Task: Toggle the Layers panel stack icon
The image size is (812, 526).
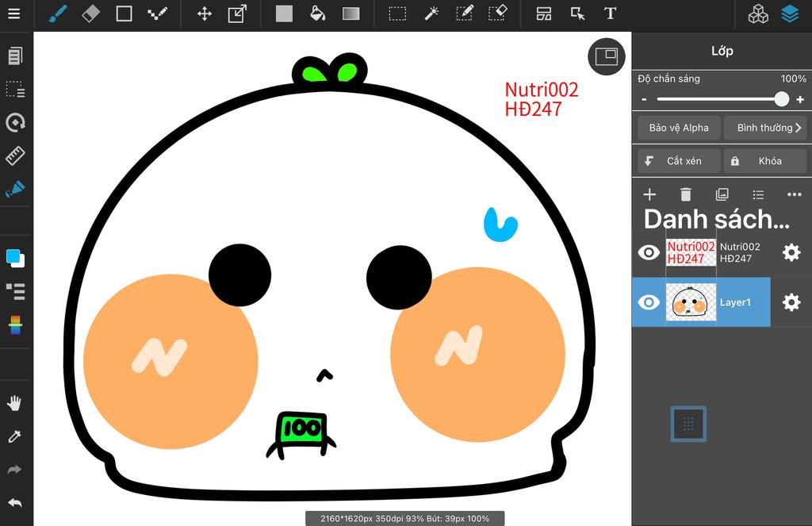Action: tap(791, 14)
